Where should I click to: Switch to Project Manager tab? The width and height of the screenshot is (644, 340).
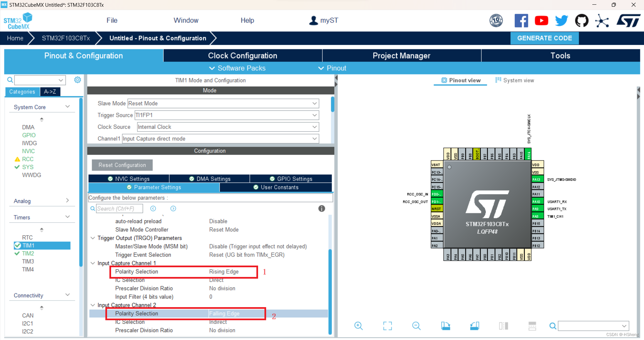click(x=401, y=56)
